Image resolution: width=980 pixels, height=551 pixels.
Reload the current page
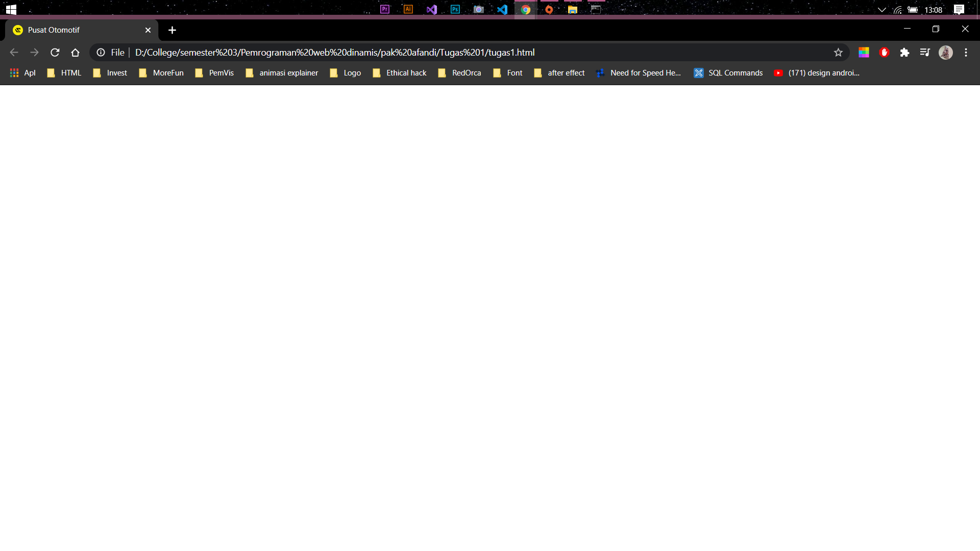[x=55, y=53]
